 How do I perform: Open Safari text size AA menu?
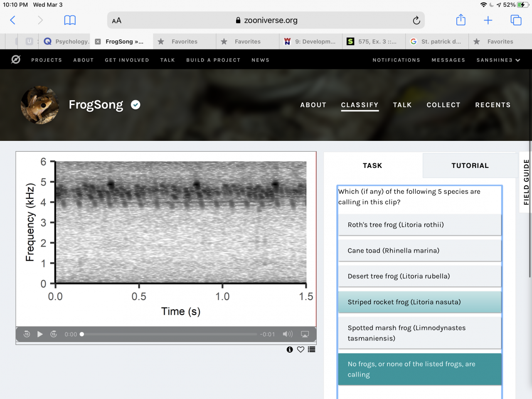click(x=117, y=20)
